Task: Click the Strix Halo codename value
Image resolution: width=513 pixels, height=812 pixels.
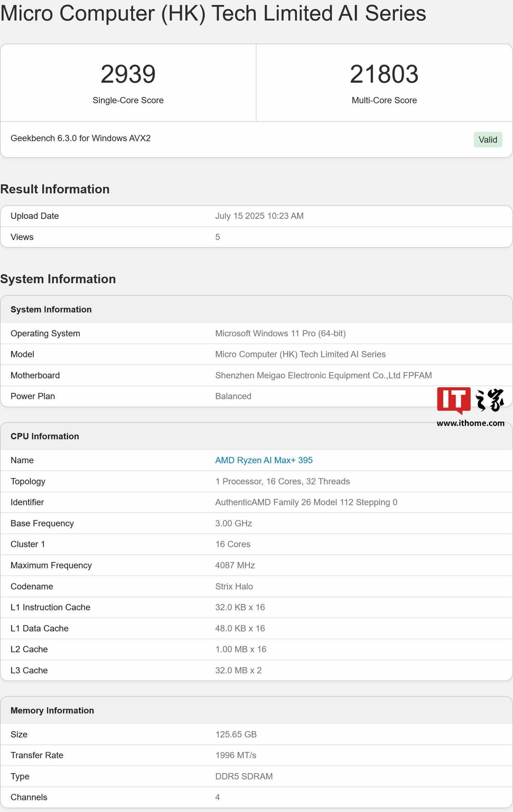Action: tap(234, 586)
